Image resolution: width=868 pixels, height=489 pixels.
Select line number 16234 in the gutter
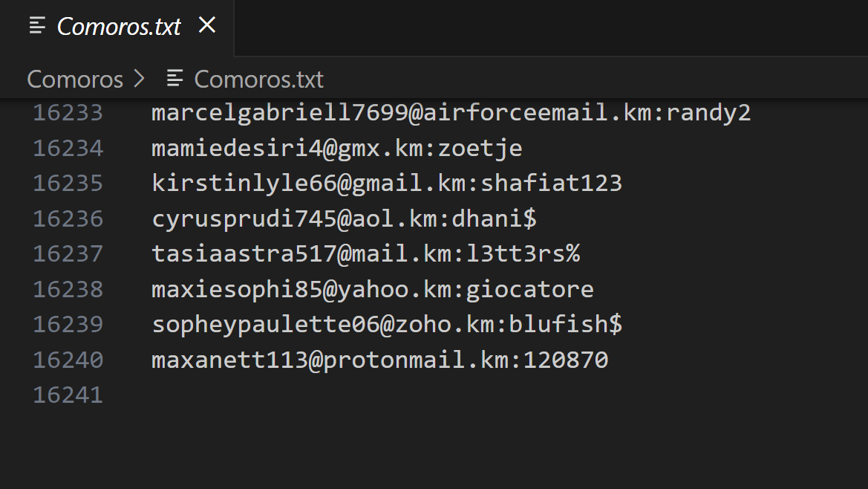click(68, 149)
